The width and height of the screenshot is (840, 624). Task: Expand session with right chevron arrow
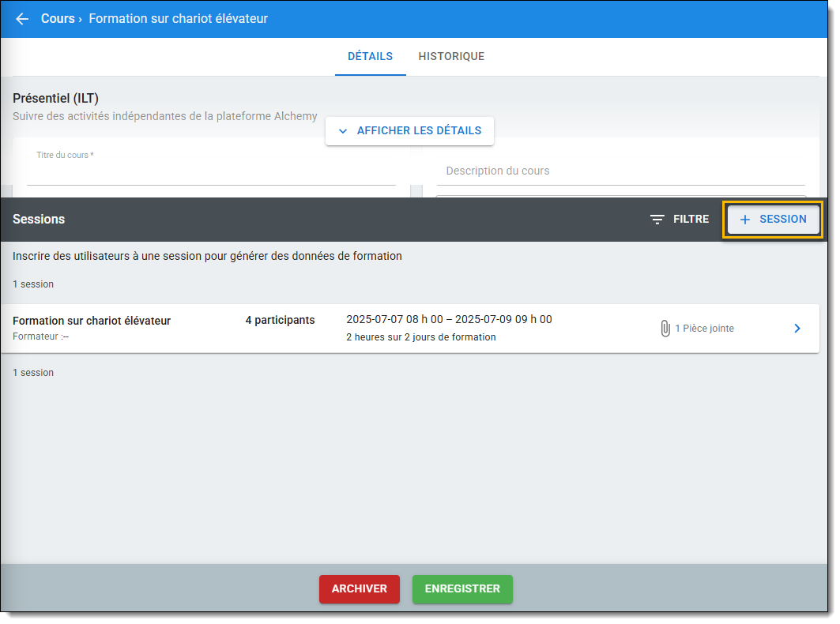[x=797, y=329]
